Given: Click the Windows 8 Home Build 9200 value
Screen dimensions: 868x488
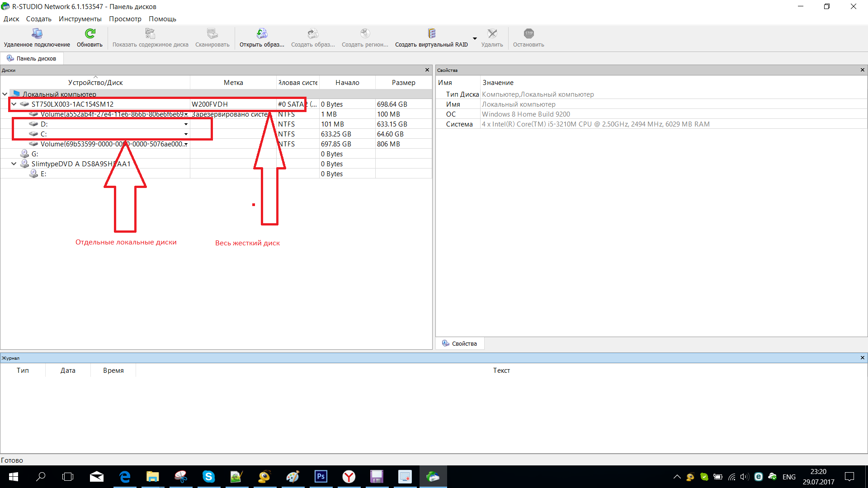Looking at the screenshot, I should click(x=526, y=114).
